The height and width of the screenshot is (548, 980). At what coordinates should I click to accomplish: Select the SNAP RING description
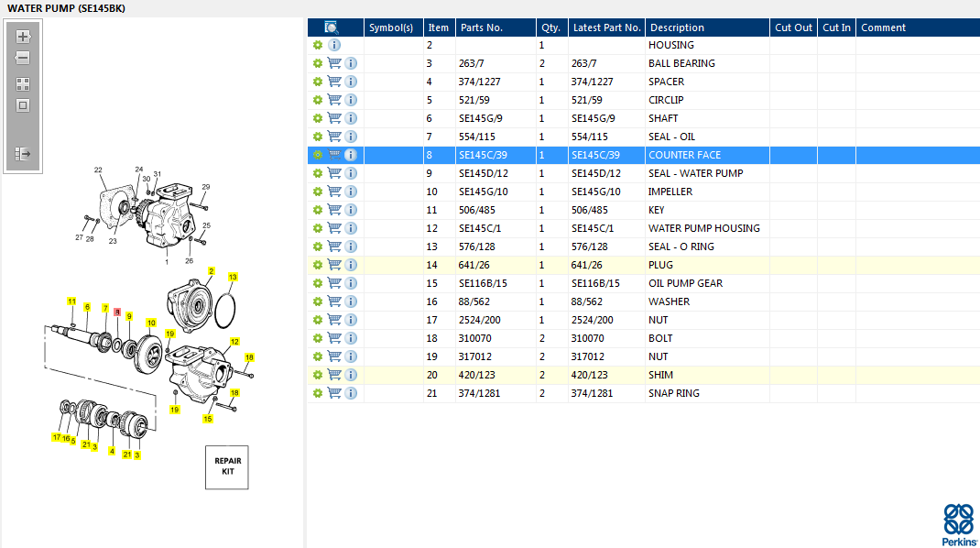click(x=707, y=393)
